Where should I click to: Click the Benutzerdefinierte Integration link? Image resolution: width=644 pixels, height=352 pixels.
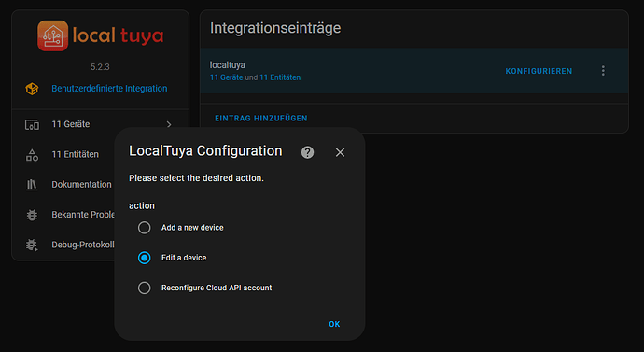point(109,89)
